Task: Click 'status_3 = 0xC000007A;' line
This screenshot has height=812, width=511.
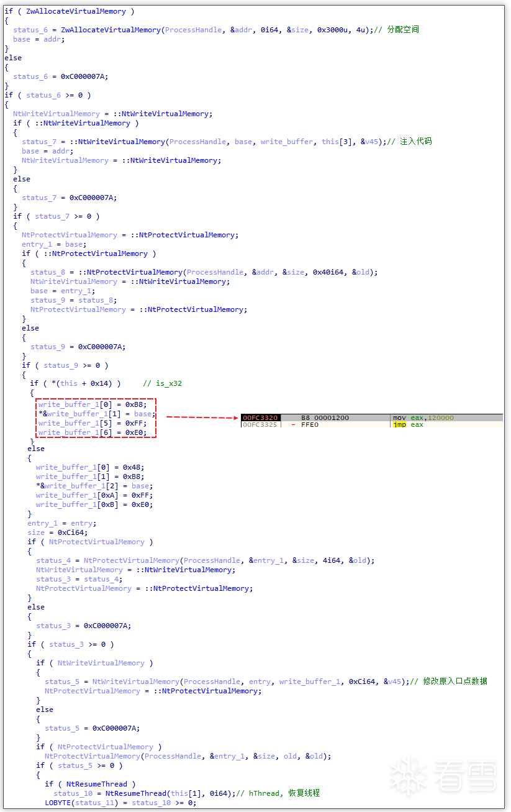Action: (84, 626)
